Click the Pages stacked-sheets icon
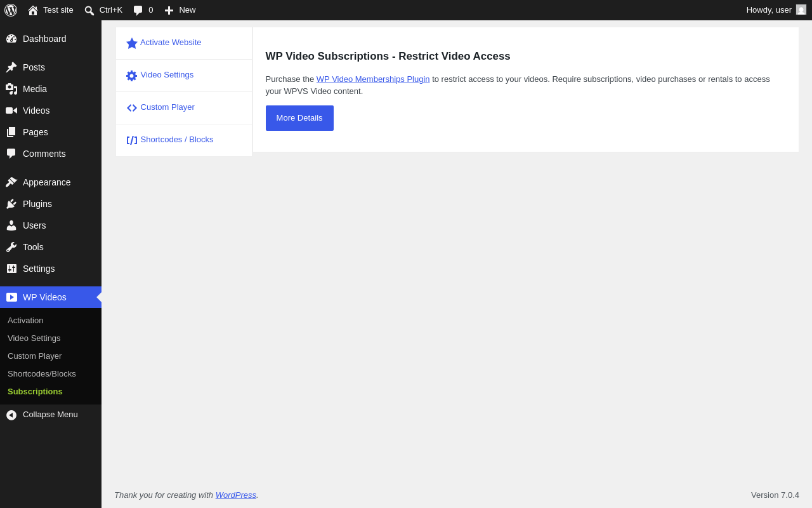Viewport: 812px width, 508px height. tap(11, 132)
